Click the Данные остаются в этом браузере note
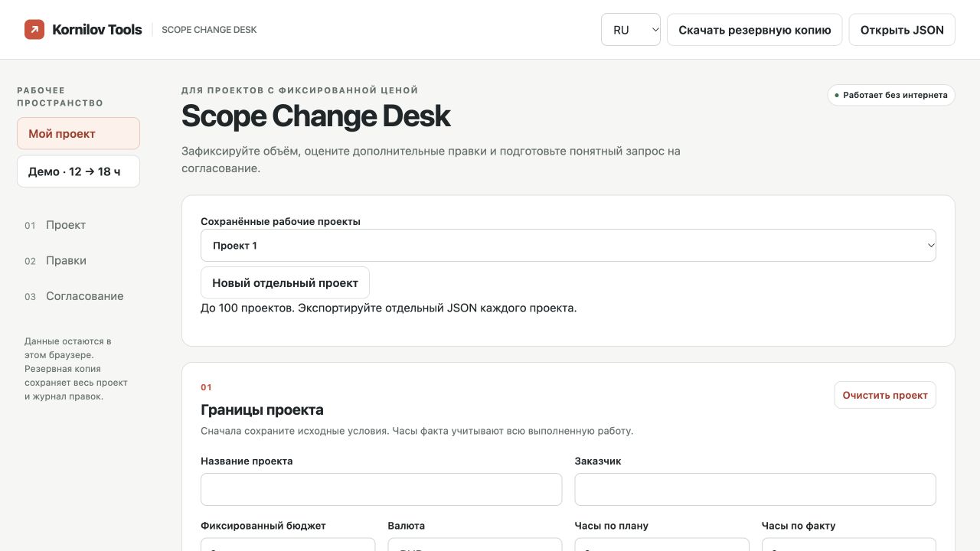Screen dimensions: 980x551 (x=76, y=369)
